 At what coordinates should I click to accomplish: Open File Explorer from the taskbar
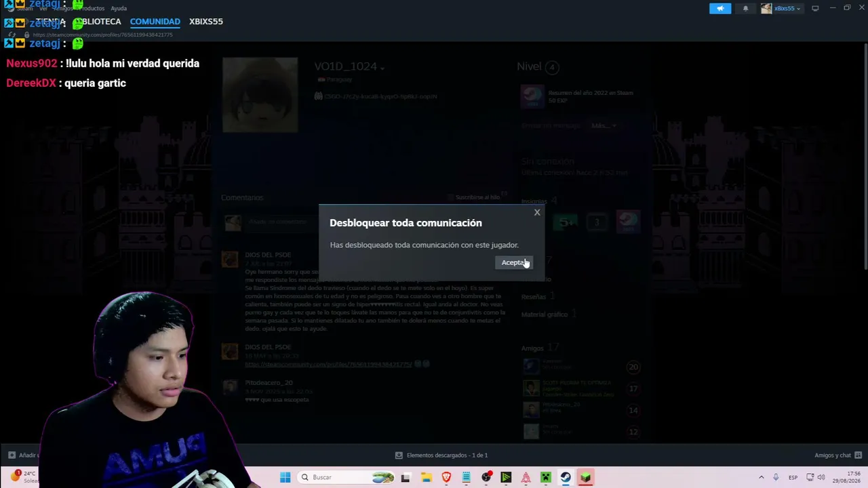(x=426, y=477)
